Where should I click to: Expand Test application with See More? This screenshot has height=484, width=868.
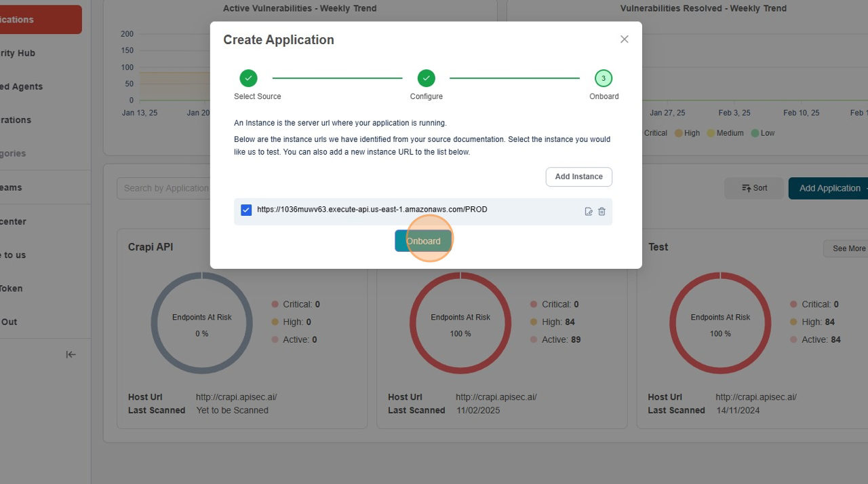848,248
